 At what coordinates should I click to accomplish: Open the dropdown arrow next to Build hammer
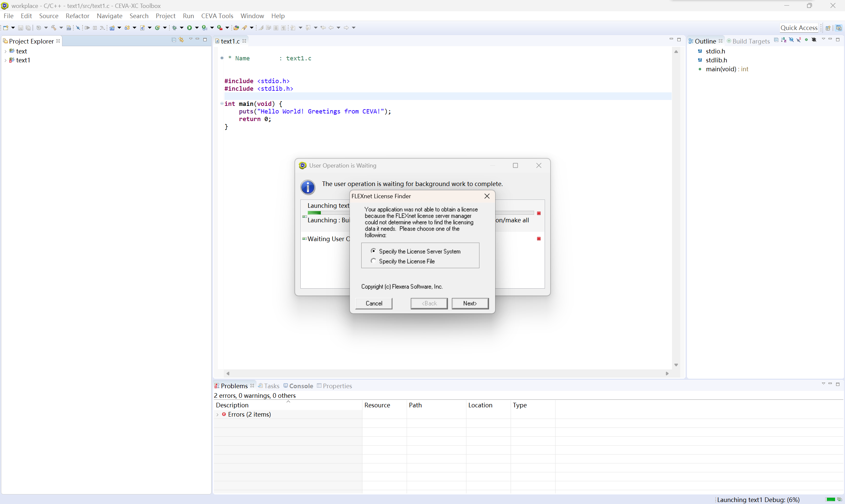[x=61, y=28]
